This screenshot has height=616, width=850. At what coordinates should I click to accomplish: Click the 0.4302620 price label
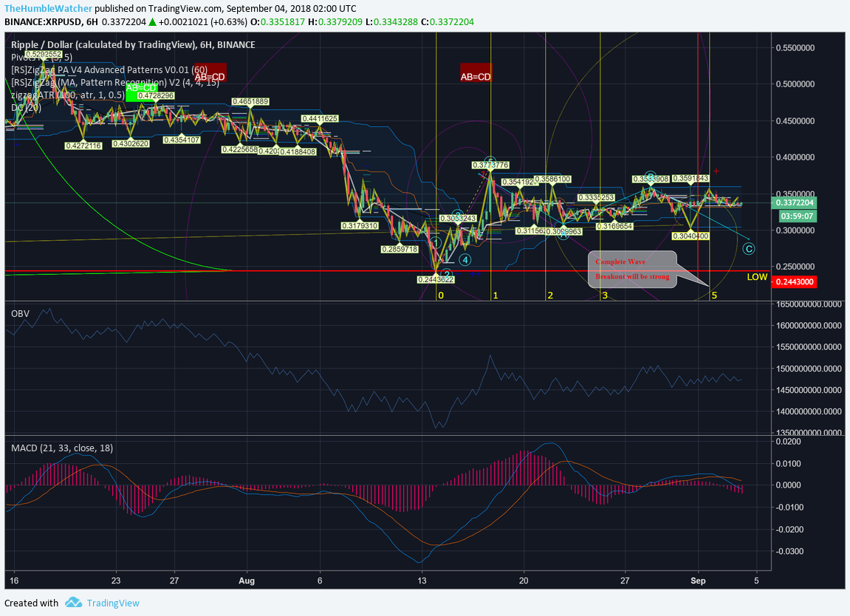point(131,144)
